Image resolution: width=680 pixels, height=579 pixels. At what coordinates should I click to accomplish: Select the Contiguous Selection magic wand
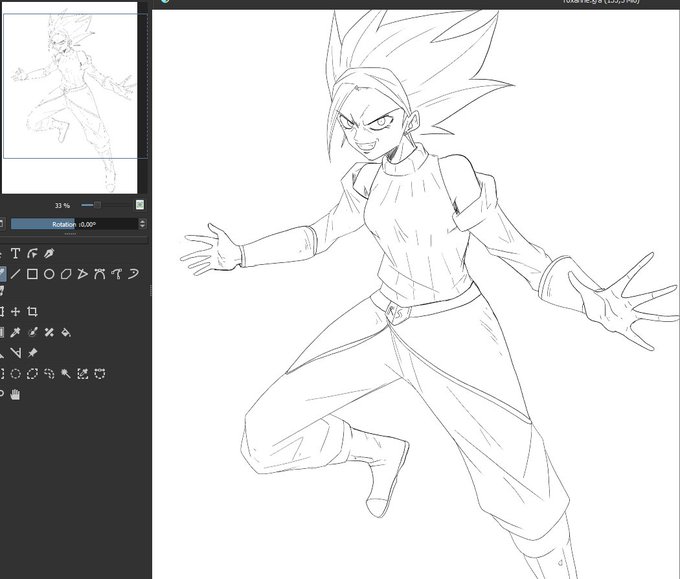pos(66,374)
